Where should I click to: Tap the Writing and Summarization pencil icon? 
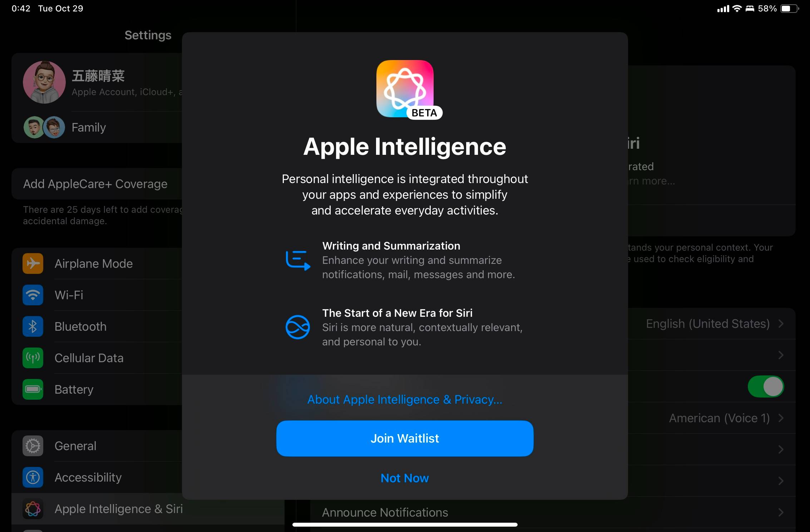click(x=297, y=260)
